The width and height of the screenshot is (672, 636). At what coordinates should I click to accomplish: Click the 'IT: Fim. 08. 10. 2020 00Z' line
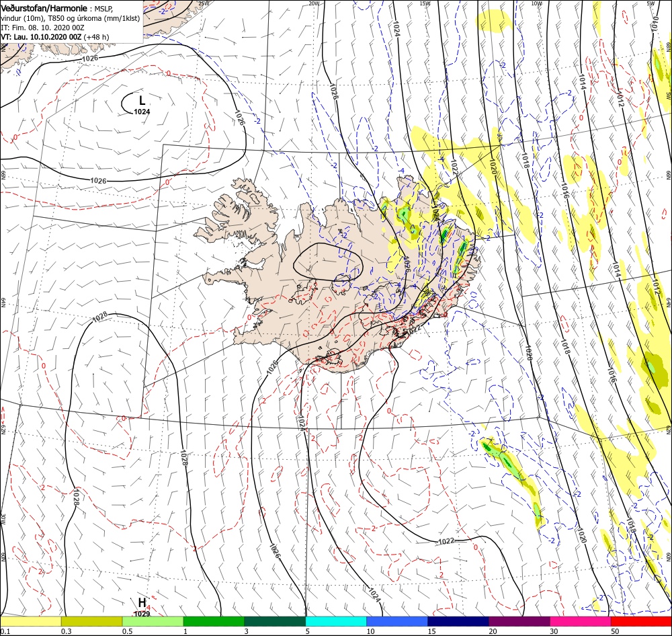[42, 28]
